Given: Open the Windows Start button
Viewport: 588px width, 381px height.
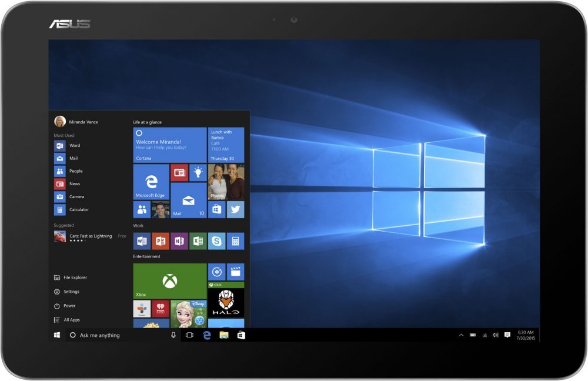Looking at the screenshot, I should point(57,335).
